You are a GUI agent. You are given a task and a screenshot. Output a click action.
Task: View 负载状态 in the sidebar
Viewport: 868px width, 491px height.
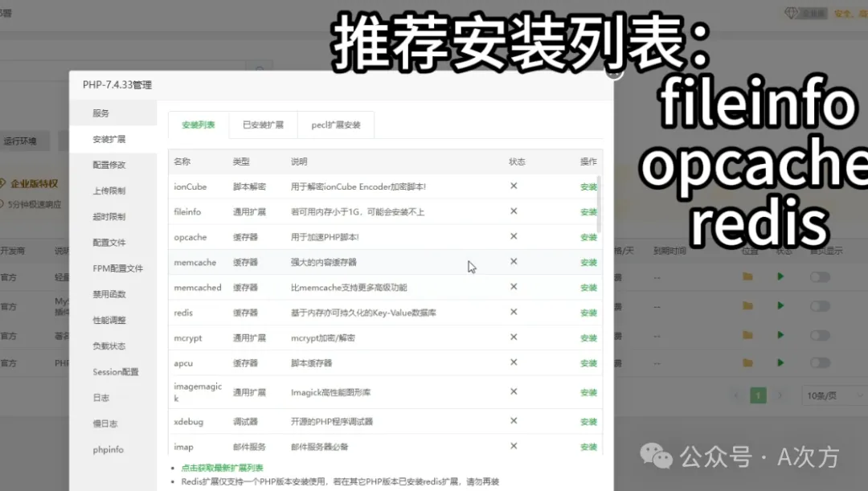(x=109, y=346)
